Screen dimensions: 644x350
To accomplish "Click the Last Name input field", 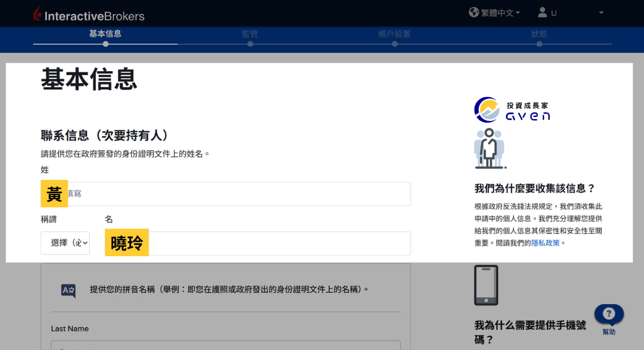I will tap(226, 345).
